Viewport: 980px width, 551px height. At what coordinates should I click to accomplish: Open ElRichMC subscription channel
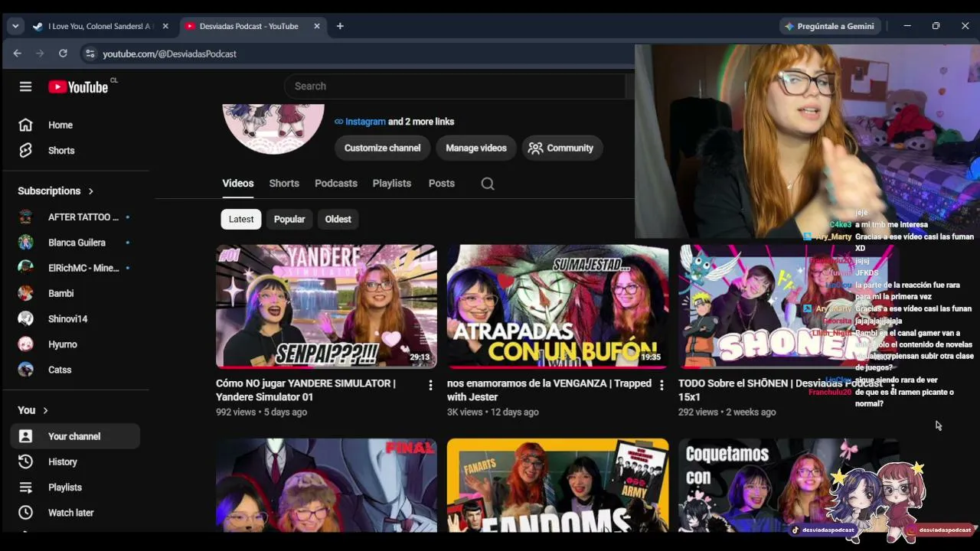(75, 268)
